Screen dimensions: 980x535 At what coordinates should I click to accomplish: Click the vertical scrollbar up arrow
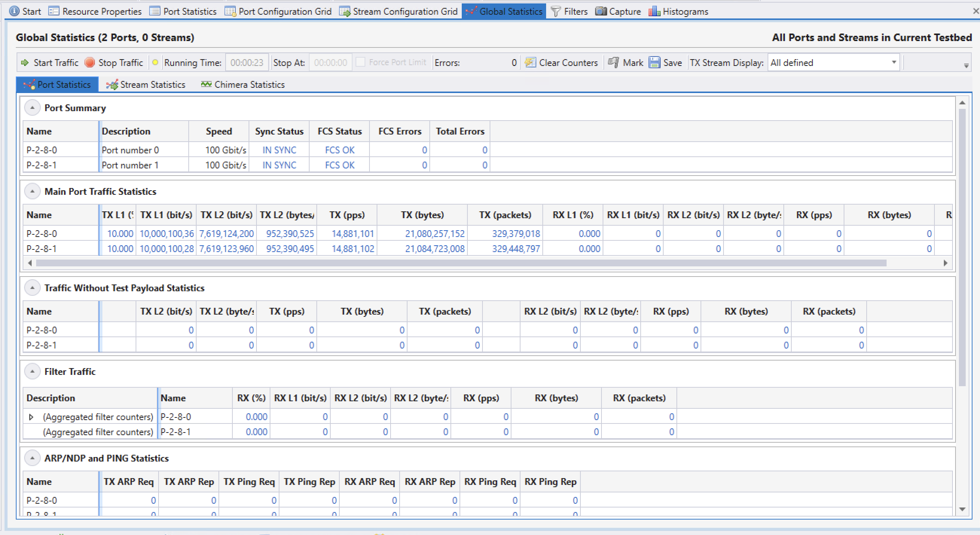tap(963, 102)
